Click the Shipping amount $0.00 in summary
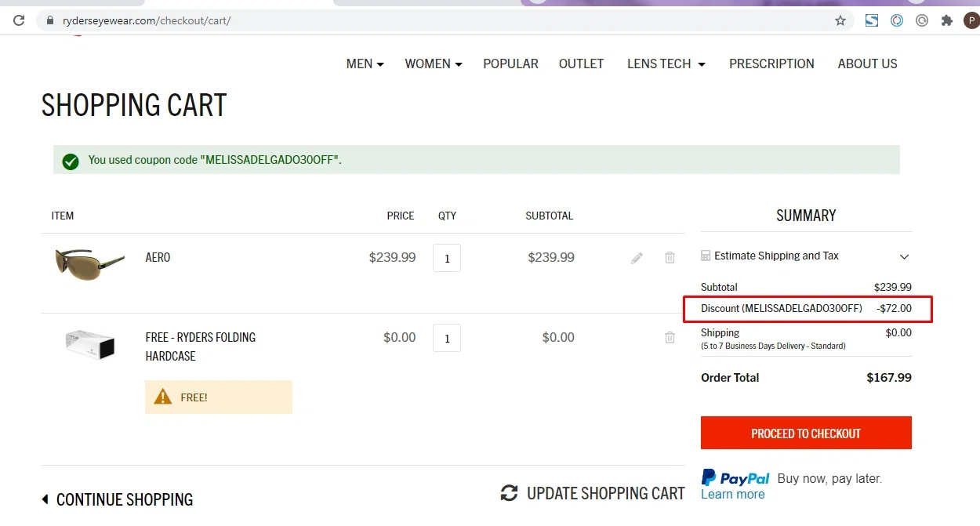Viewport: 980px width, 526px height. (x=898, y=332)
